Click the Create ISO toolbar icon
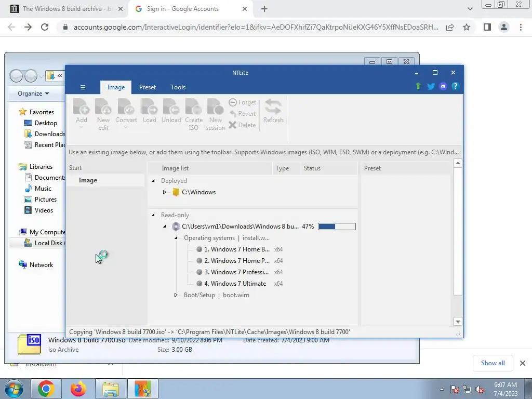This screenshot has height=399, width=532. point(193,114)
